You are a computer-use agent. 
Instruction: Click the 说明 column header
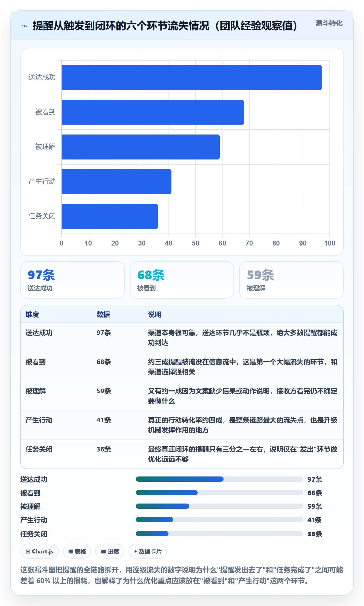pos(155,314)
